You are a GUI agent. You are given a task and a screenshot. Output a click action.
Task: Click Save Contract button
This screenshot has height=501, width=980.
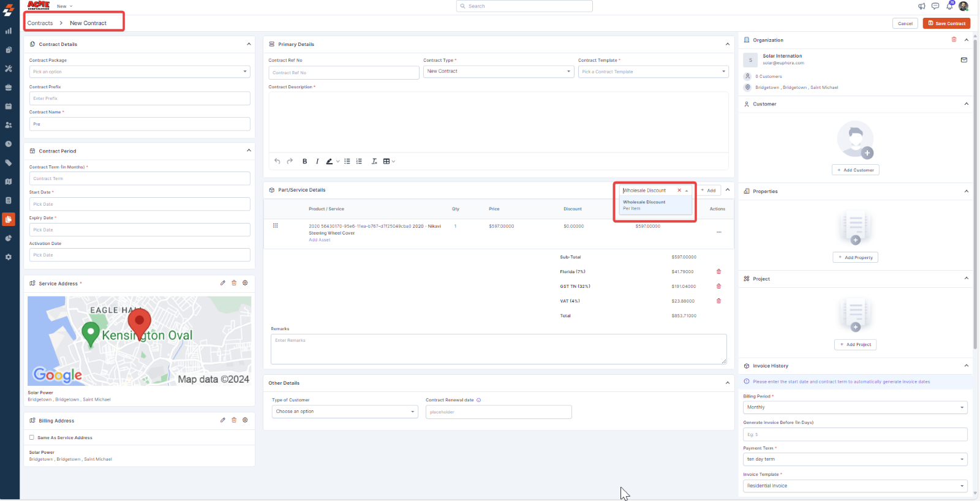click(x=946, y=23)
